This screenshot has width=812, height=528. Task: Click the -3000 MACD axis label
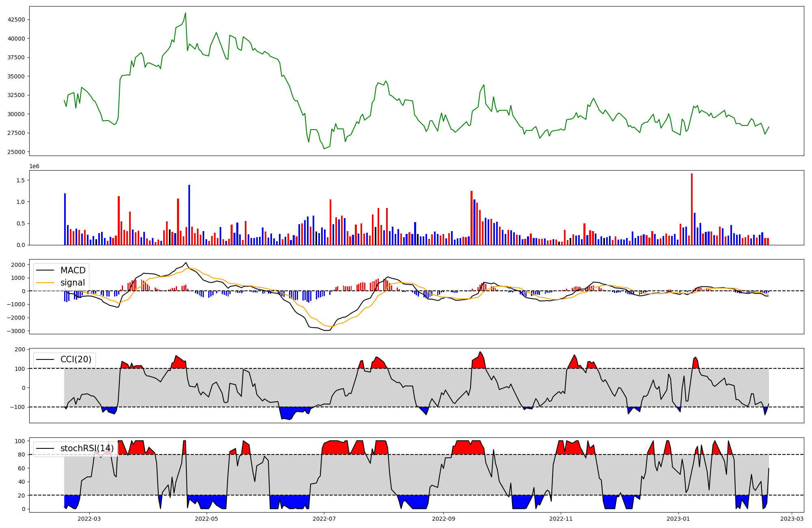15,331
